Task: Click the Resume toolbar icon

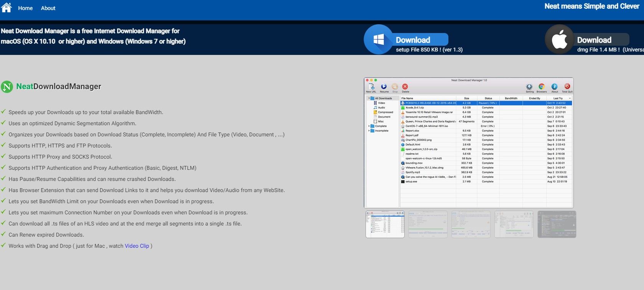Action: tap(384, 87)
